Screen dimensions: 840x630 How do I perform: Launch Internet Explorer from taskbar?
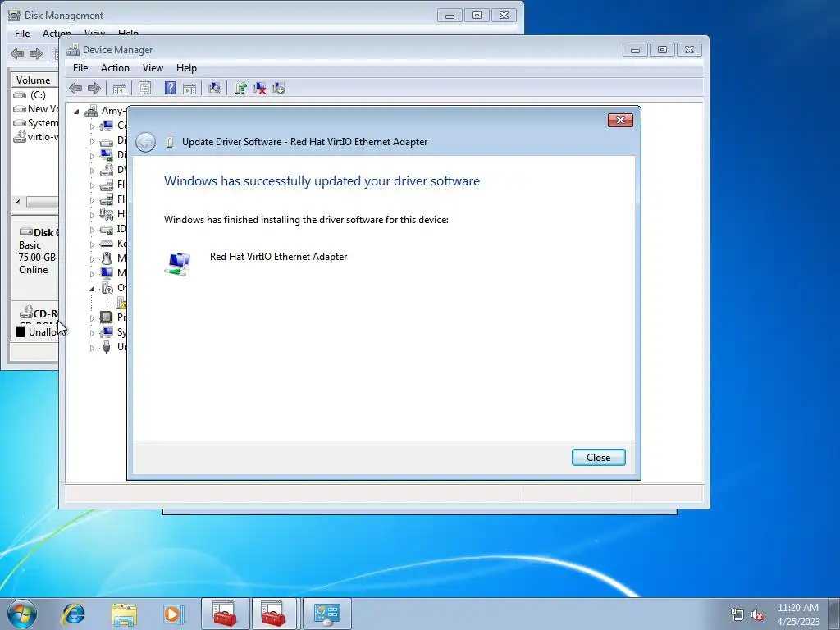point(73,614)
